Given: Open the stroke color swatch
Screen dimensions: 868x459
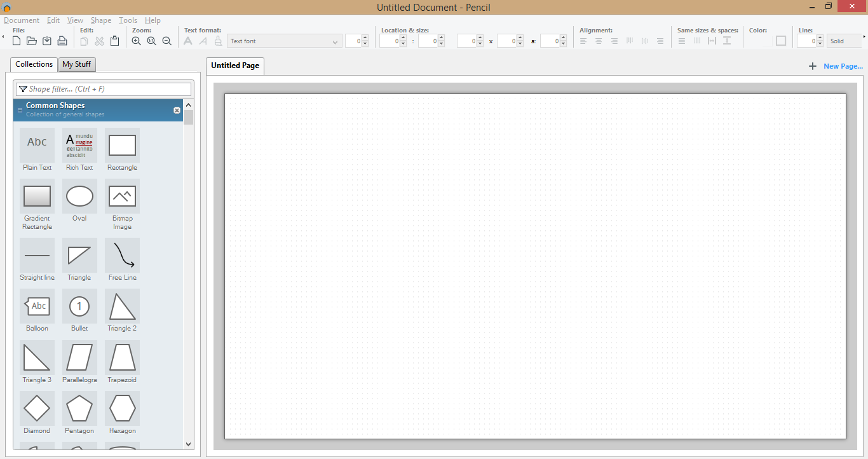Looking at the screenshot, I should (x=781, y=41).
